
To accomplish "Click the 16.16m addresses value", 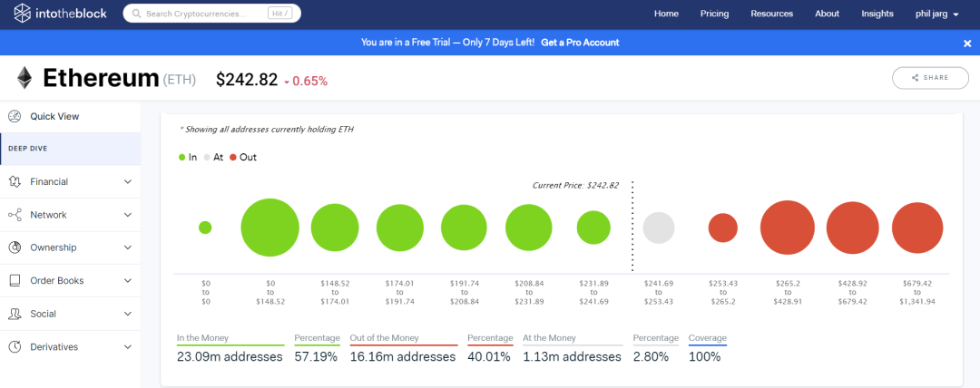I will (x=403, y=357).
